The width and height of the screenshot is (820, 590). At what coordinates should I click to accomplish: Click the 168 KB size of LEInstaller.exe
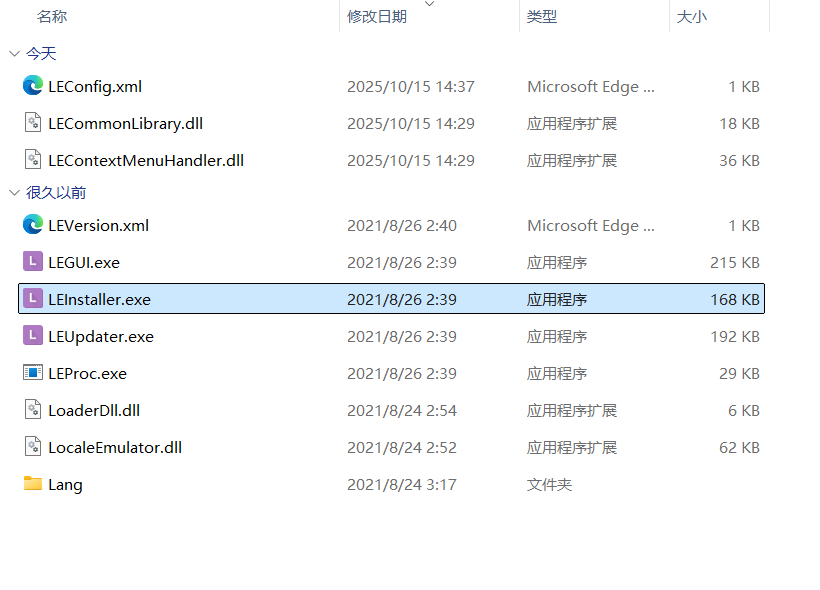click(x=735, y=299)
